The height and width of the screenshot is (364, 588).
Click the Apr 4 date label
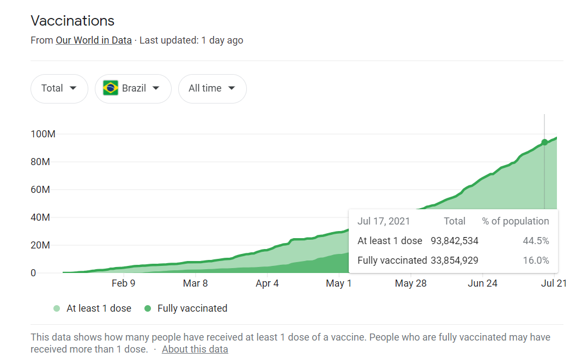[267, 283]
